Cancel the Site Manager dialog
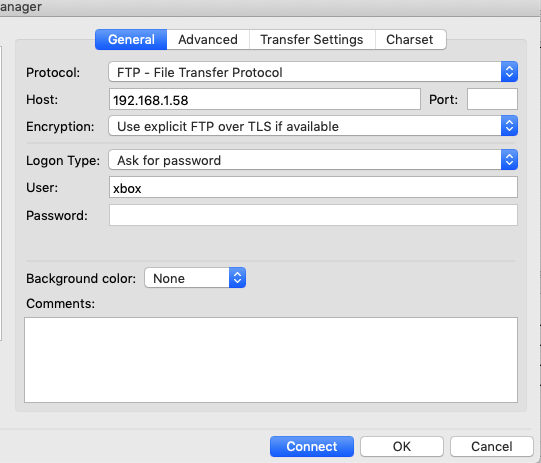The height and width of the screenshot is (463, 541). click(x=492, y=447)
